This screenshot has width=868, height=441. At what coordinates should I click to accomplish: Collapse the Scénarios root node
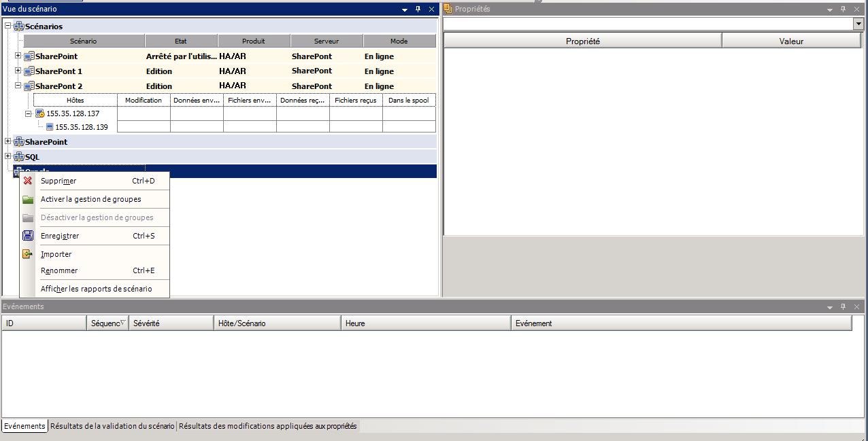click(x=8, y=27)
